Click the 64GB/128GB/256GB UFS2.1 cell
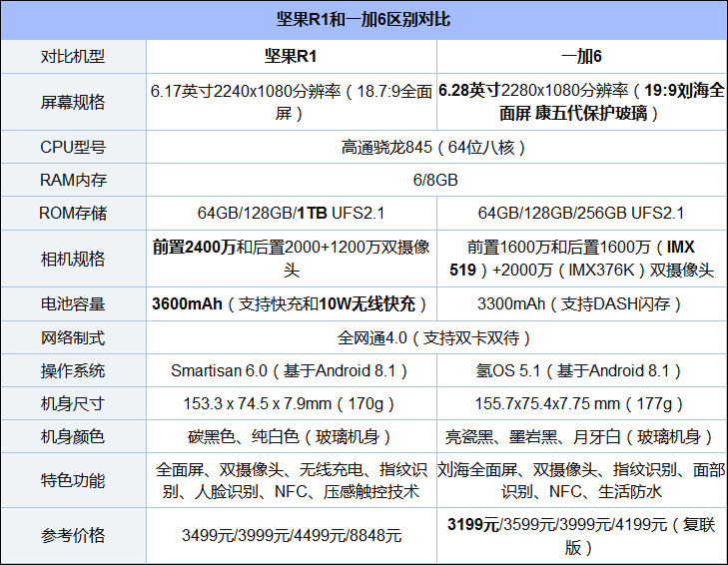This screenshot has height=565, width=728. pyautogui.click(x=582, y=213)
